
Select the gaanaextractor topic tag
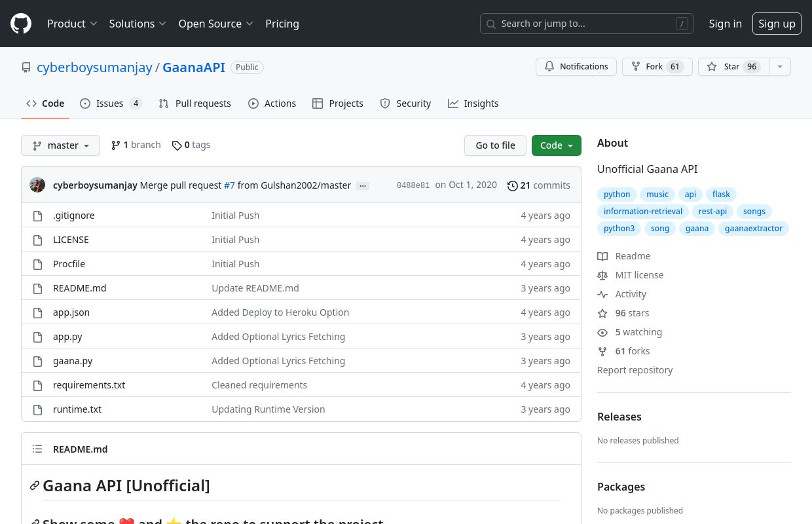[x=754, y=229]
